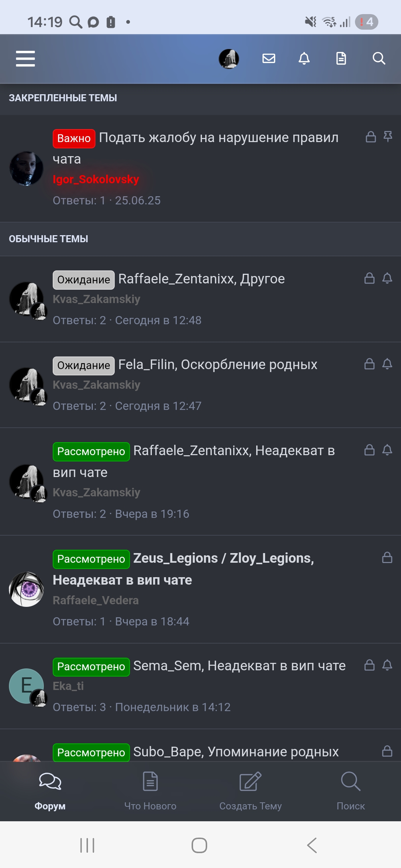Tap the Android back navigation button
Screen dimensions: 401x868
point(312,845)
